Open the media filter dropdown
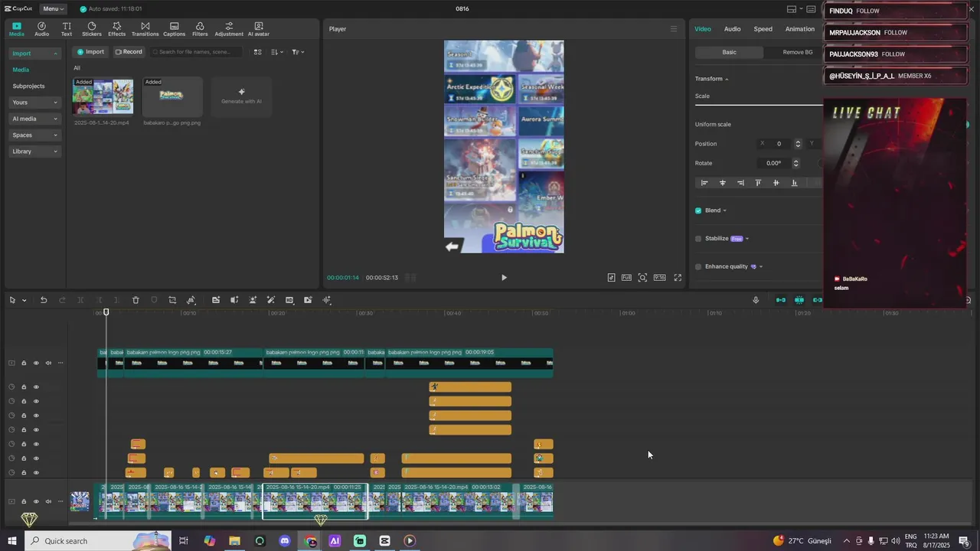This screenshot has width=980, height=551. (298, 52)
